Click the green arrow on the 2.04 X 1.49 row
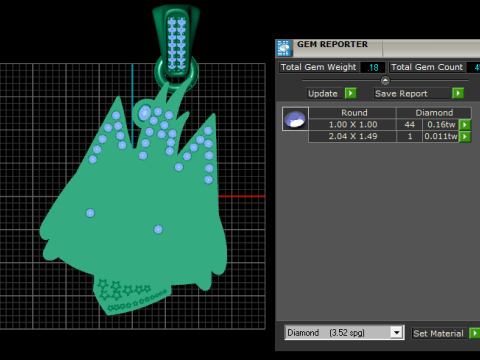The height and width of the screenshot is (360, 480). pos(465,136)
